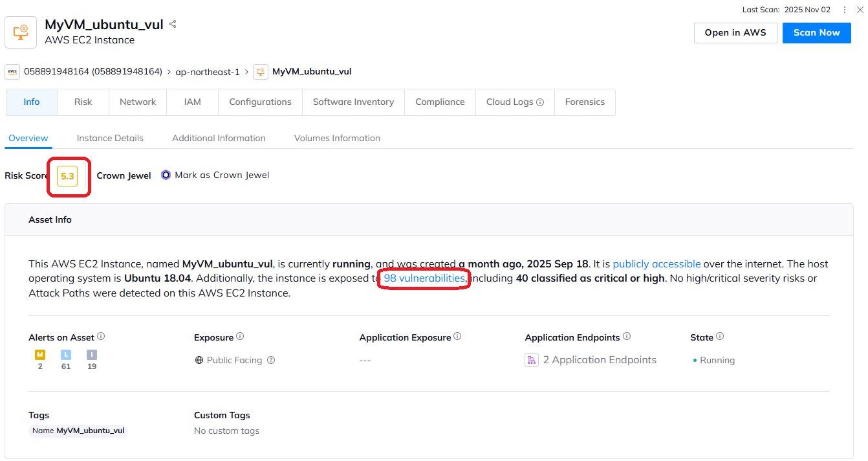This screenshot has width=868, height=461.
Task: Open the publicly accessible link
Action: point(656,264)
